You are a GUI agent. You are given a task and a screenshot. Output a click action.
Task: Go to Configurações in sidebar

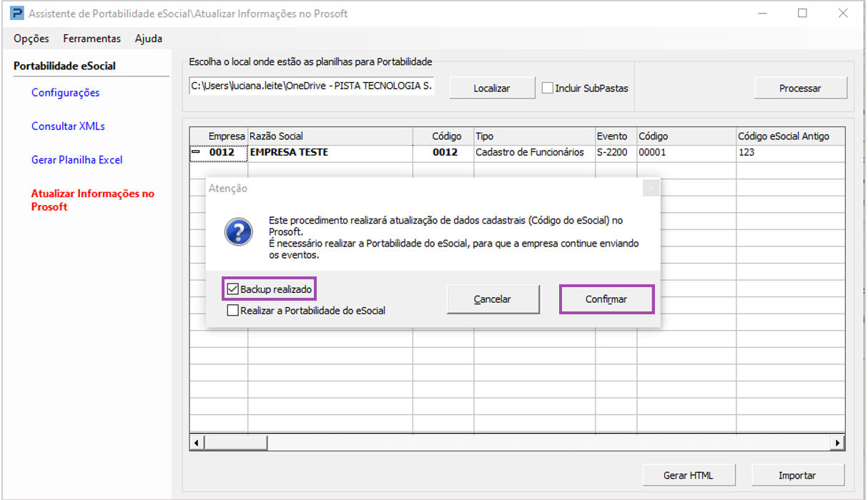[66, 93]
